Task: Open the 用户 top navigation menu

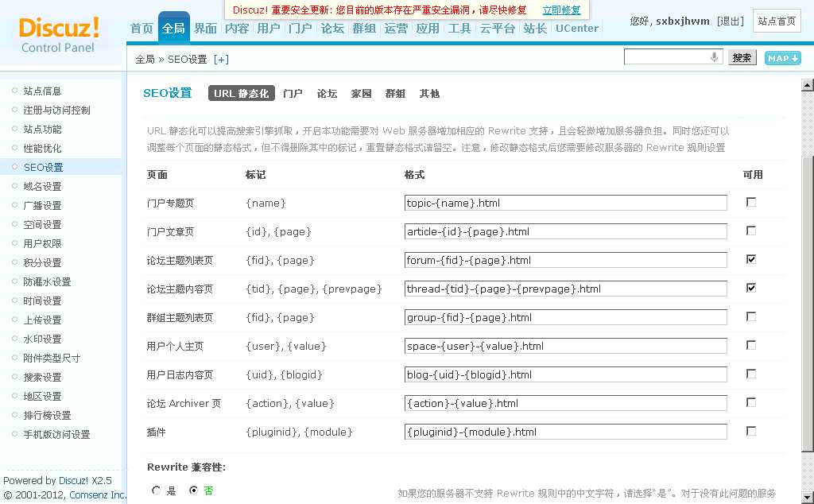Action: coord(269,29)
